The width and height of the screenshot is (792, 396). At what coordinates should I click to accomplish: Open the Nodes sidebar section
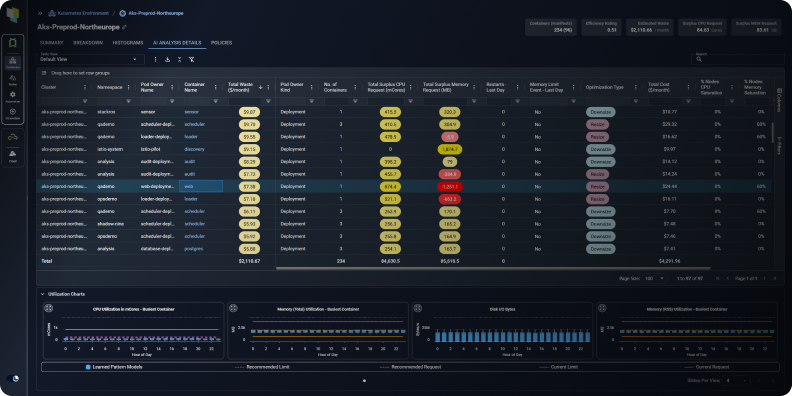click(x=13, y=80)
